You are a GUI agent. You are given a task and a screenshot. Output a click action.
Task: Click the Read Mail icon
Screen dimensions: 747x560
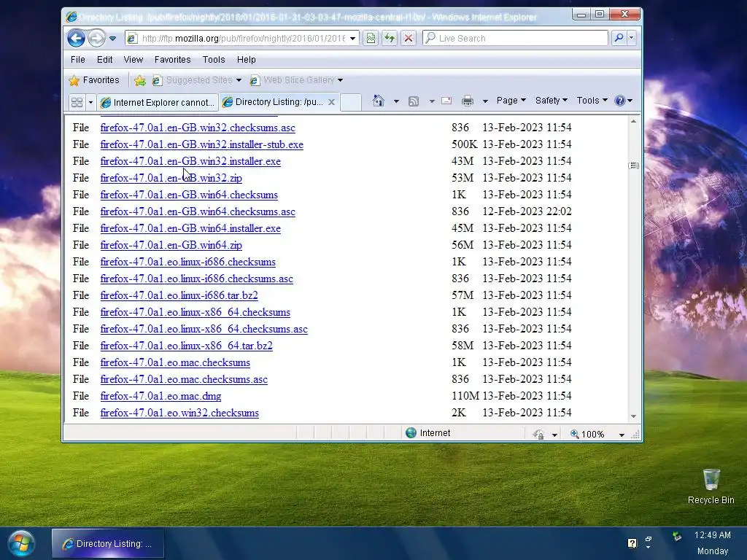pos(446,101)
